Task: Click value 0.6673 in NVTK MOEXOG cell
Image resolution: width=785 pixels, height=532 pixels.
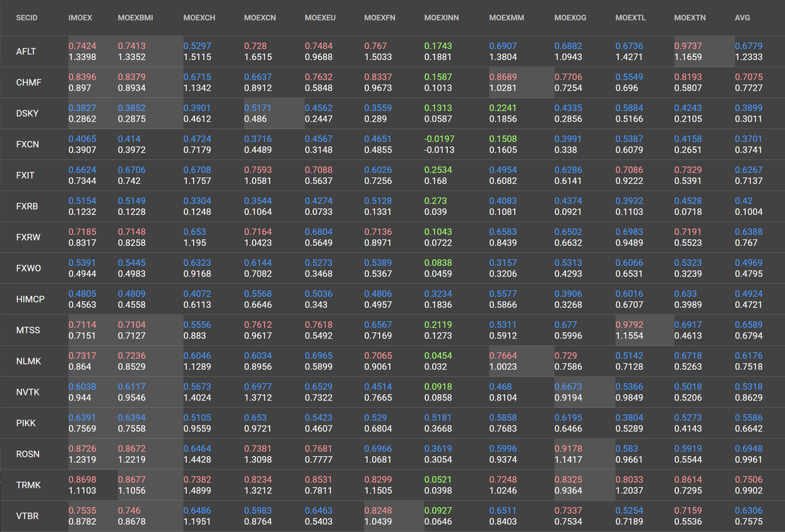Action: (x=567, y=387)
